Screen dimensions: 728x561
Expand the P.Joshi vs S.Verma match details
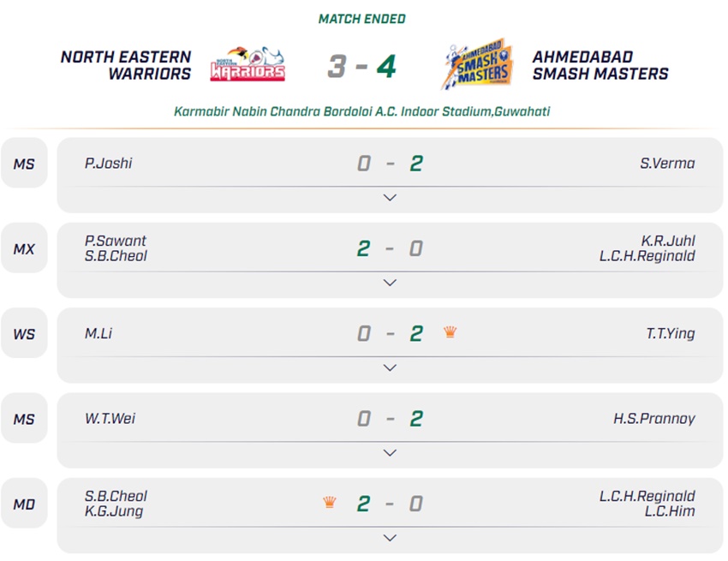(x=390, y=198)
